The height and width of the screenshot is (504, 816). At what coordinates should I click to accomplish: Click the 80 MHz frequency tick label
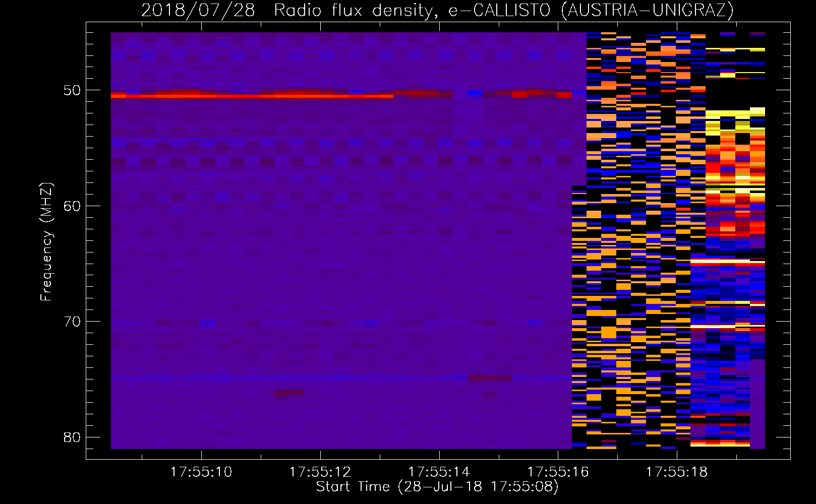coord(72,437)
